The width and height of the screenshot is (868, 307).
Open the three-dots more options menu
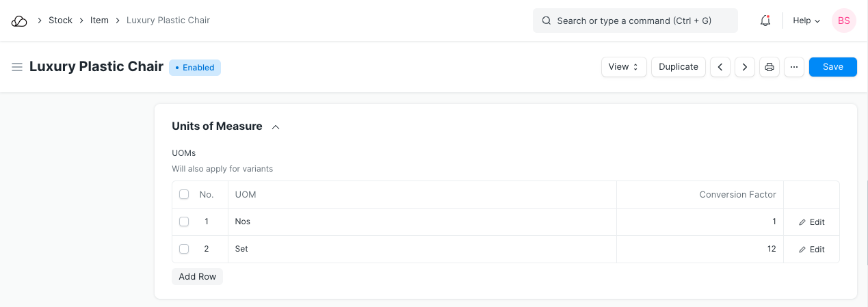pyautogui.click(x=794, y=67)
